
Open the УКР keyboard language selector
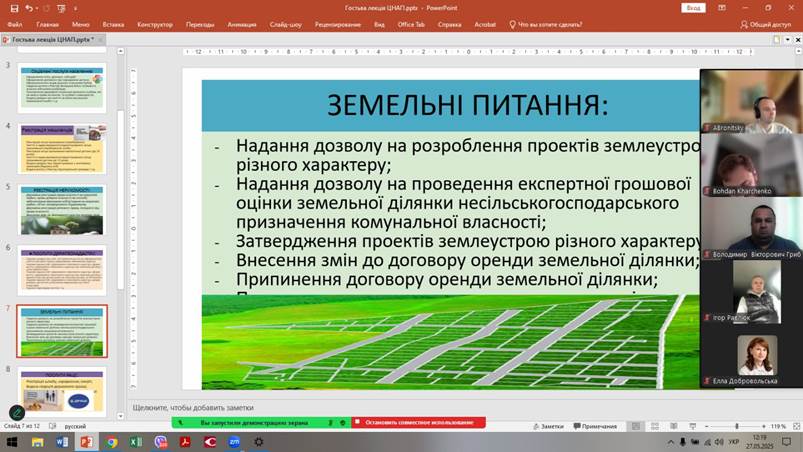point(733,442)
